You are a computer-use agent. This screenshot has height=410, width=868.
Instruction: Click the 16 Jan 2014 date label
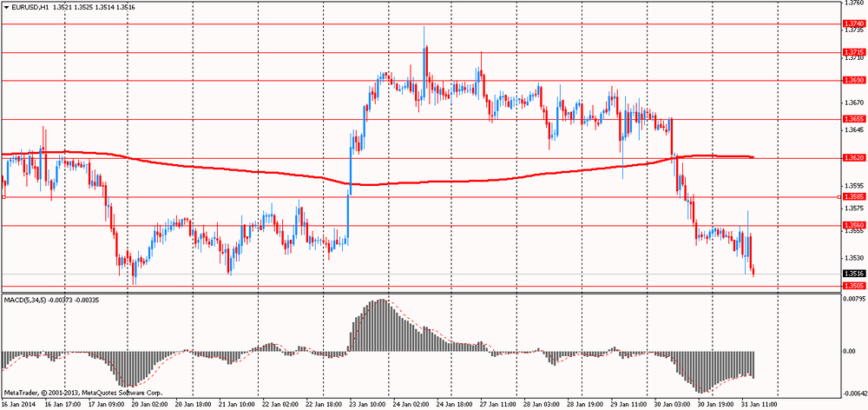tap(16, 405)
